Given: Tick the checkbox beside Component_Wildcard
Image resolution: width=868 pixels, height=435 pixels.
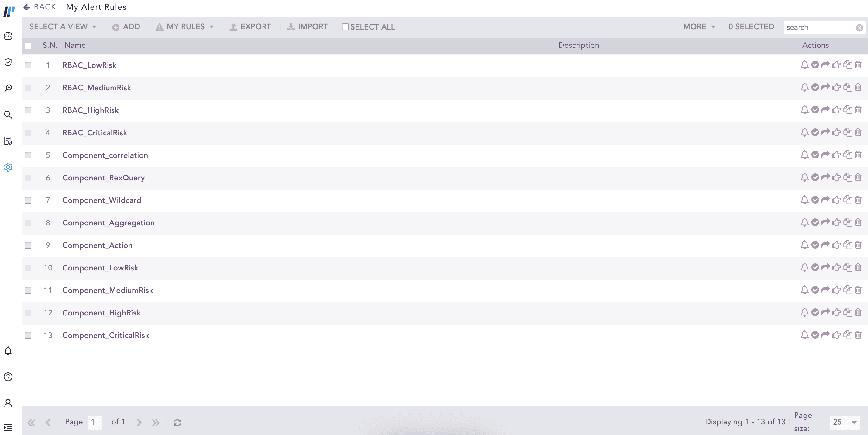Looking at the screenshot, I should pyautogui.click(x=28, y=200).
